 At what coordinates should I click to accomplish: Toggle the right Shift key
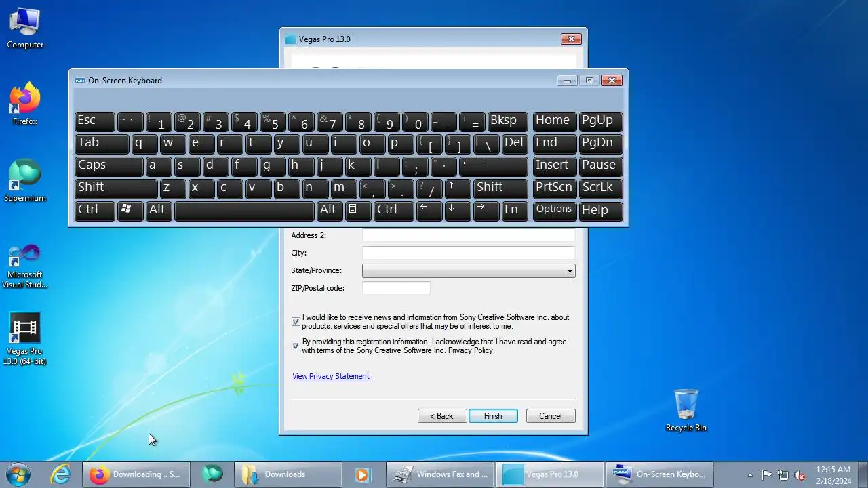[x=500, y=188]
